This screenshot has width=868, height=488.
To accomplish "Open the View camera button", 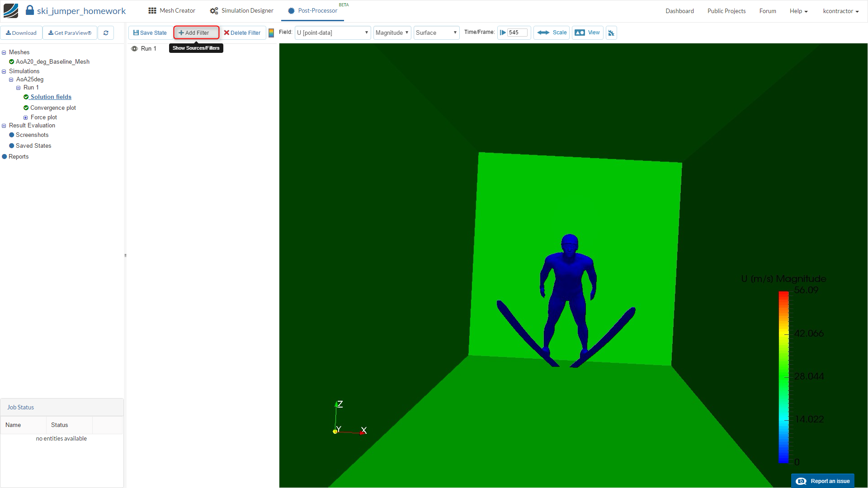I will [587, 33].
